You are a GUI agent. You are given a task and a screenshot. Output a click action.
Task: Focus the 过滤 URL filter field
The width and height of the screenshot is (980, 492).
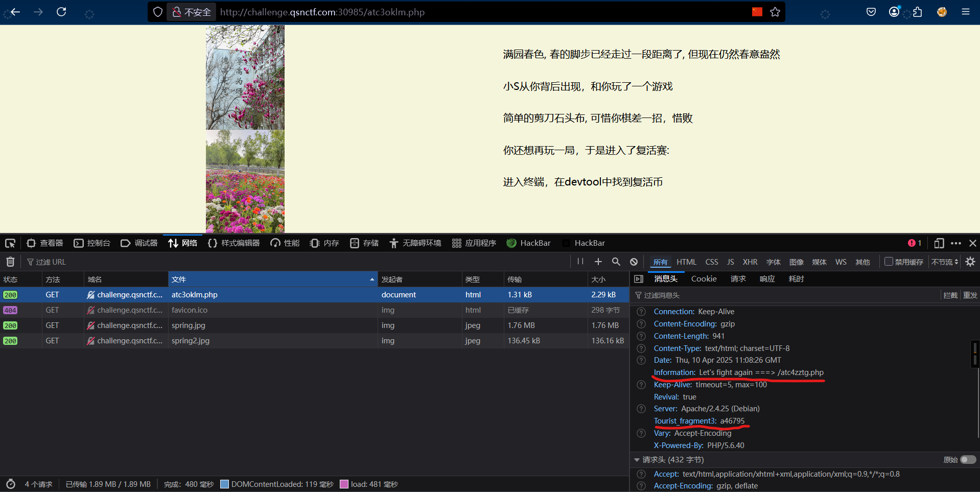(x=296, y=262)
